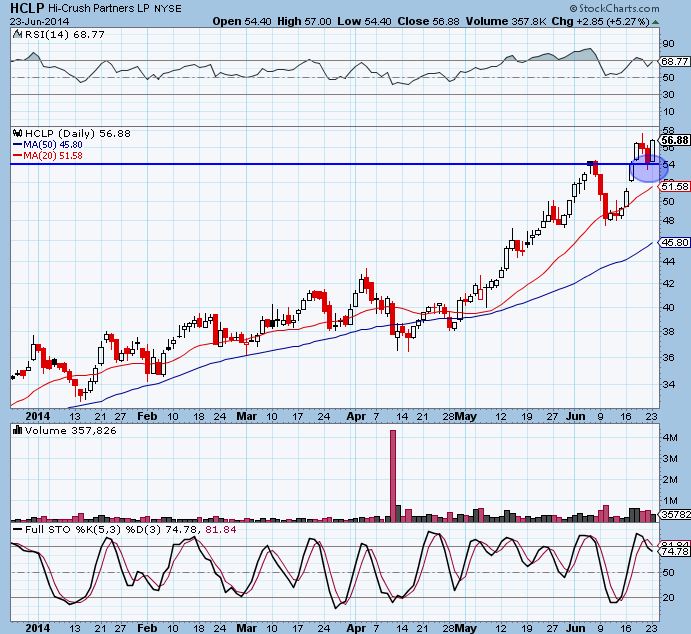Viewport: 691px width, 634px height.
Task: Click the volume bars icon
Action: (18, 430)
